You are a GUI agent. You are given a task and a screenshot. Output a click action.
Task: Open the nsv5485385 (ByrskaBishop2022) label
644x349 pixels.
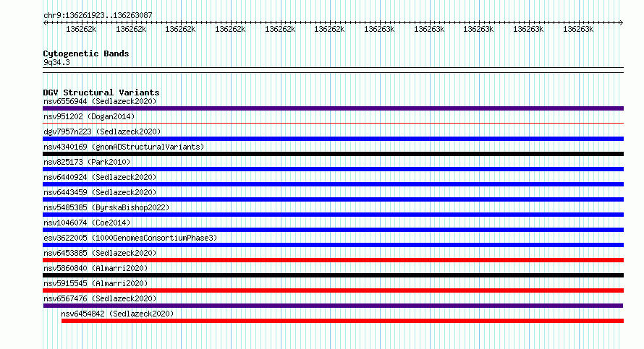106,207
